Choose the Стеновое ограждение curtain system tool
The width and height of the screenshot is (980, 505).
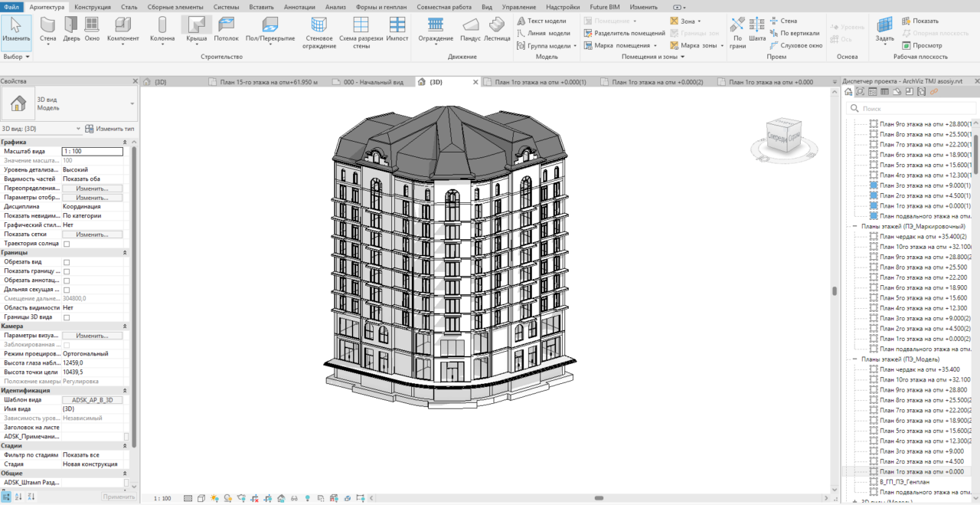pos(319,34)
